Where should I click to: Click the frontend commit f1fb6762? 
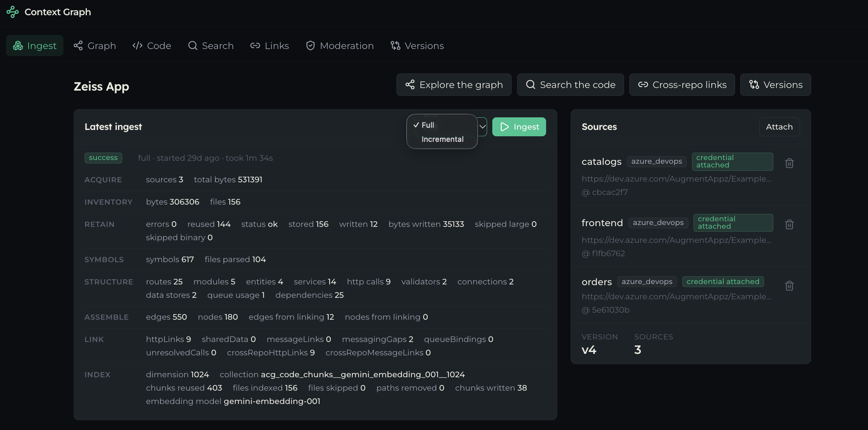pos(603,254)
